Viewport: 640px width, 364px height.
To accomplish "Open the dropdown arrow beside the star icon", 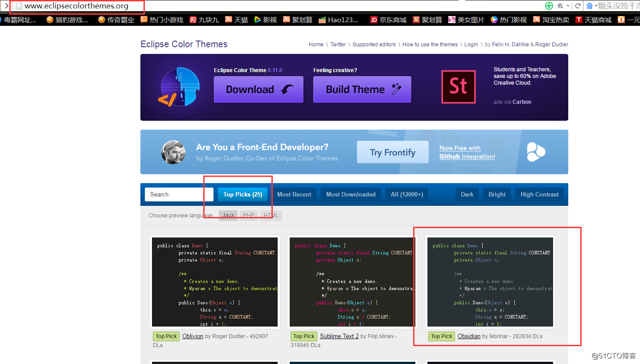I will [568, 6].
